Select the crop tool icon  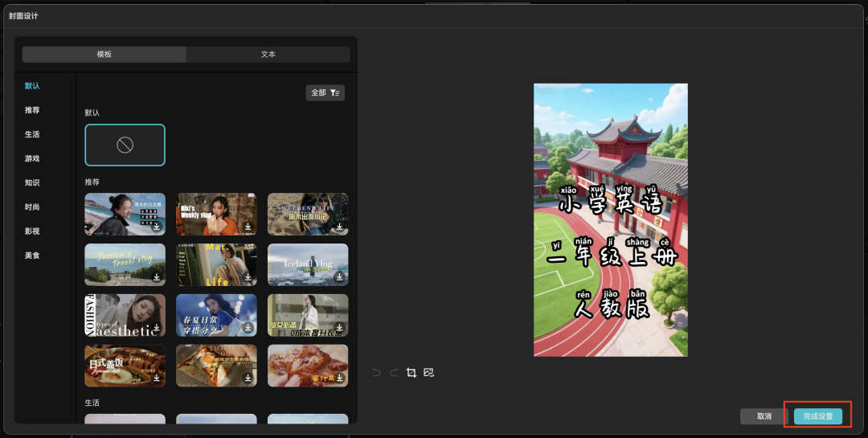[x=411, y=373]
